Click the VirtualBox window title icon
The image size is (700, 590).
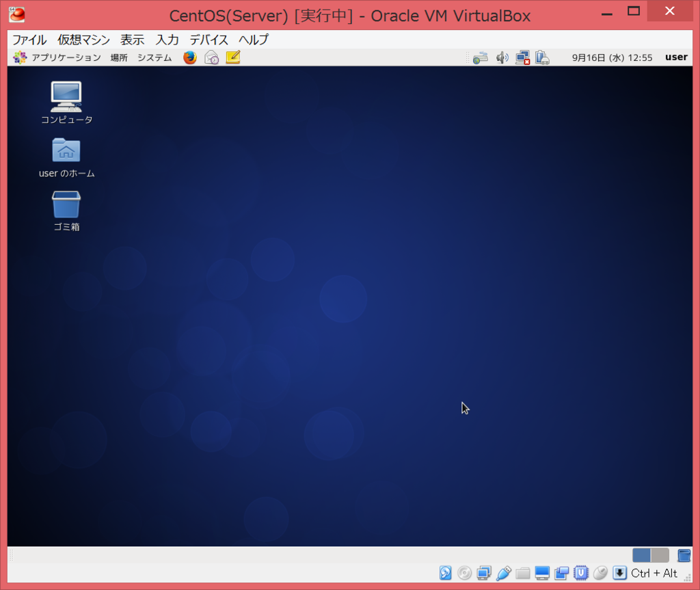tap(17, 15)
